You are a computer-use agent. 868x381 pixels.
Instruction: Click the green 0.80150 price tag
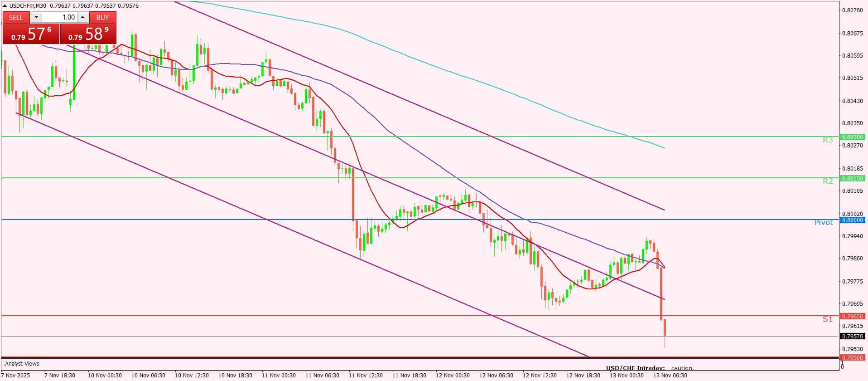tap(852, 178)
